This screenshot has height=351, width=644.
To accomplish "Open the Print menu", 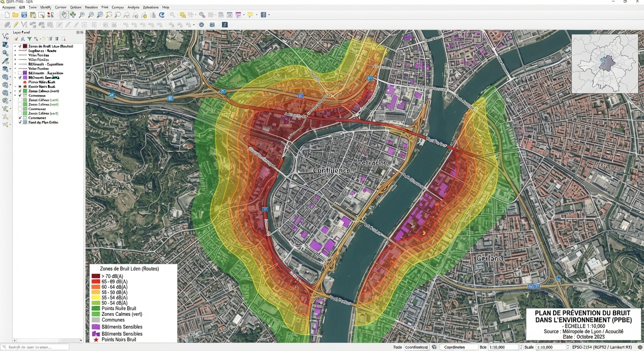I will click(x=105, y=7).
